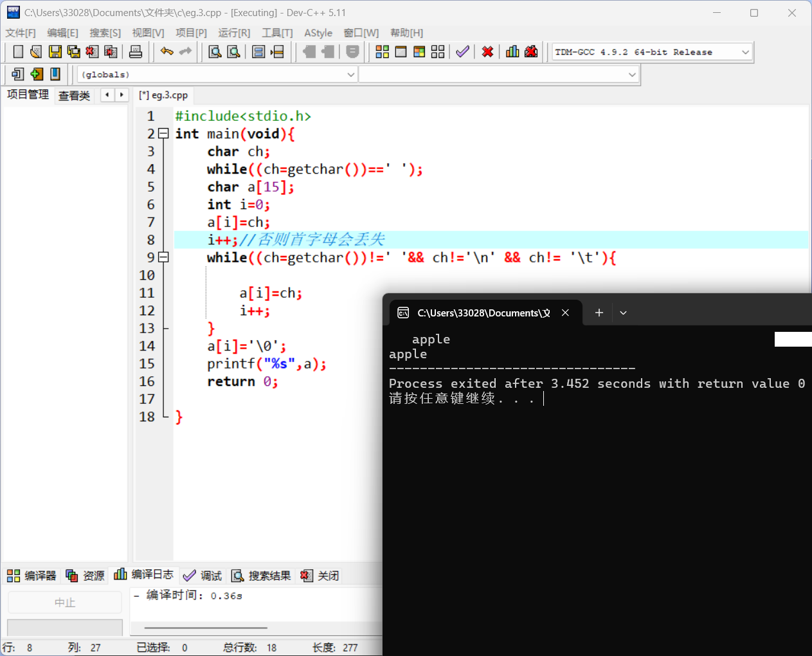The image size is (812, 656).
Task: Close the console terminal tab
Action: (565, 313)
